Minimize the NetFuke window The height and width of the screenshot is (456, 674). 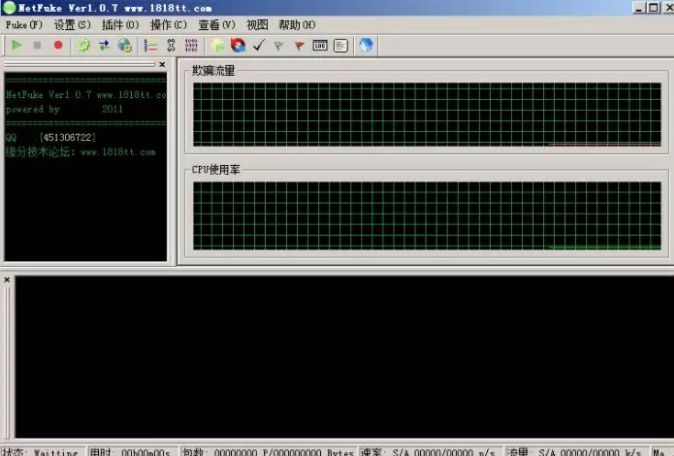tap(639, 7)
